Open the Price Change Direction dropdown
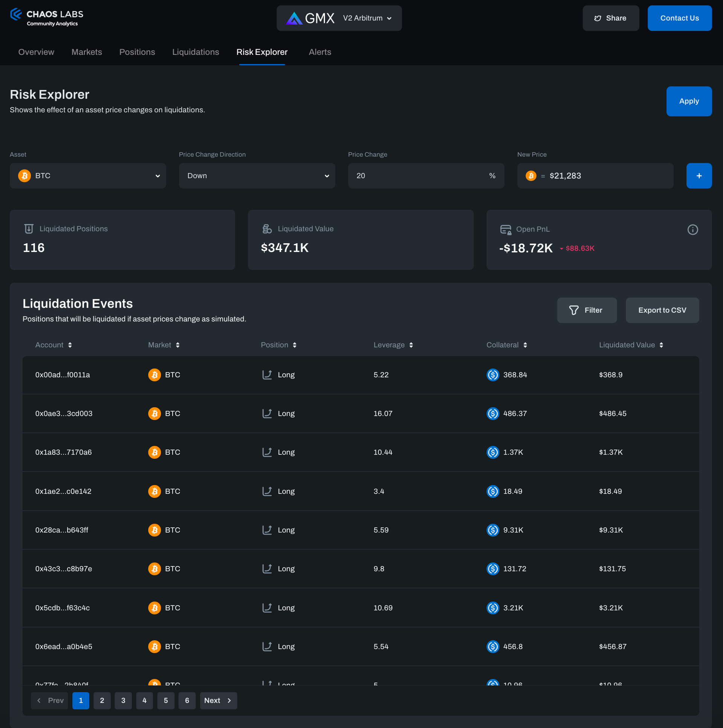723x728 pixels. point(256,176)
